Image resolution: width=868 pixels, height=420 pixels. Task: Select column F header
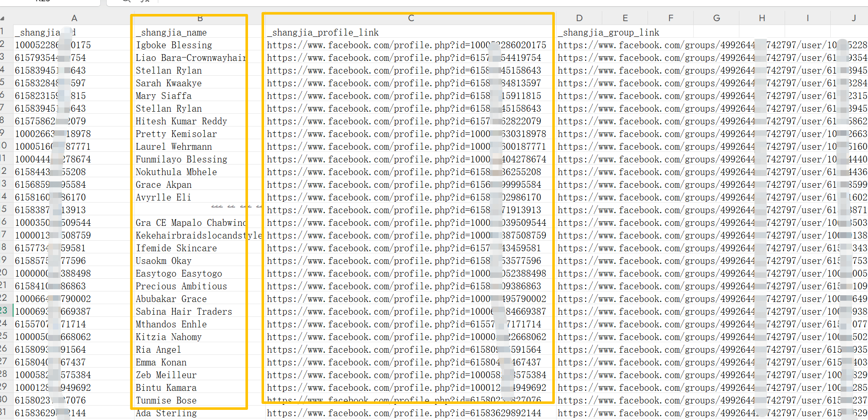[670, 18]
